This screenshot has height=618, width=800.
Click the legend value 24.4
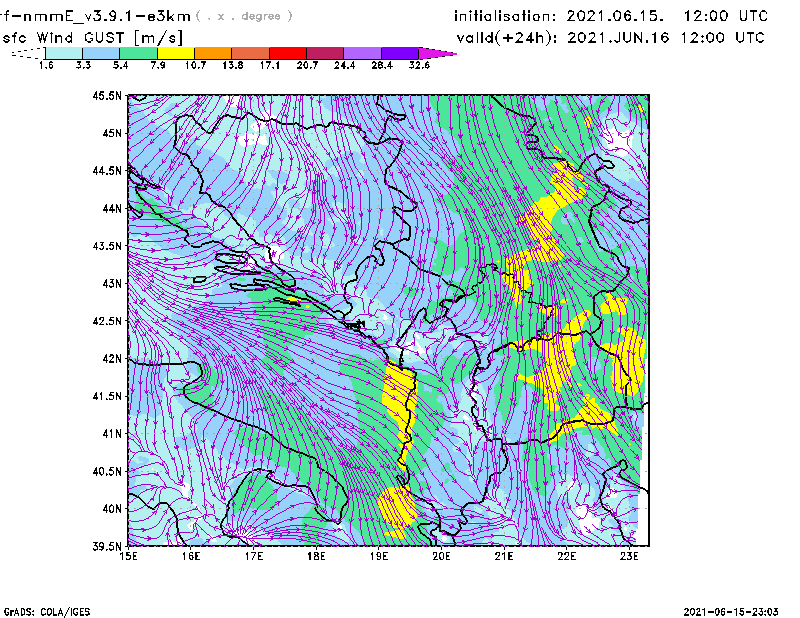[344, 65]
